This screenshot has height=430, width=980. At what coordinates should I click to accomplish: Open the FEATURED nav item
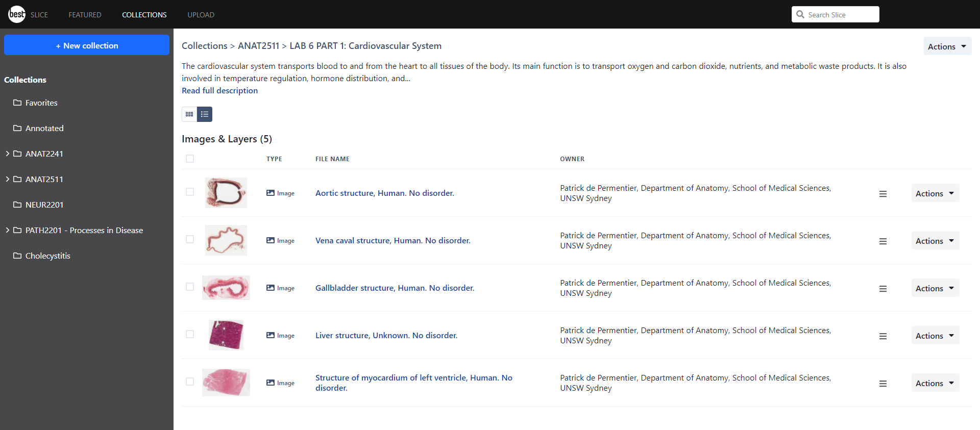pos(85,15)
